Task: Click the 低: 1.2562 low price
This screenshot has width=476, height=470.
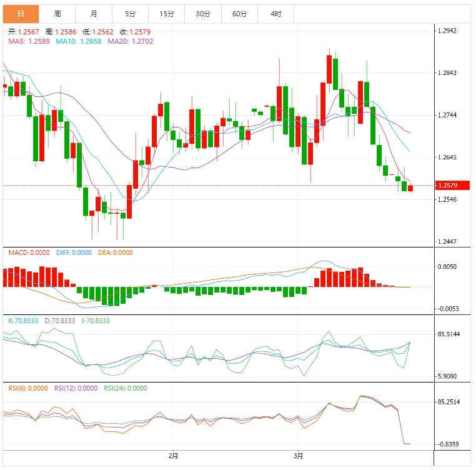Action: [97, 32]
